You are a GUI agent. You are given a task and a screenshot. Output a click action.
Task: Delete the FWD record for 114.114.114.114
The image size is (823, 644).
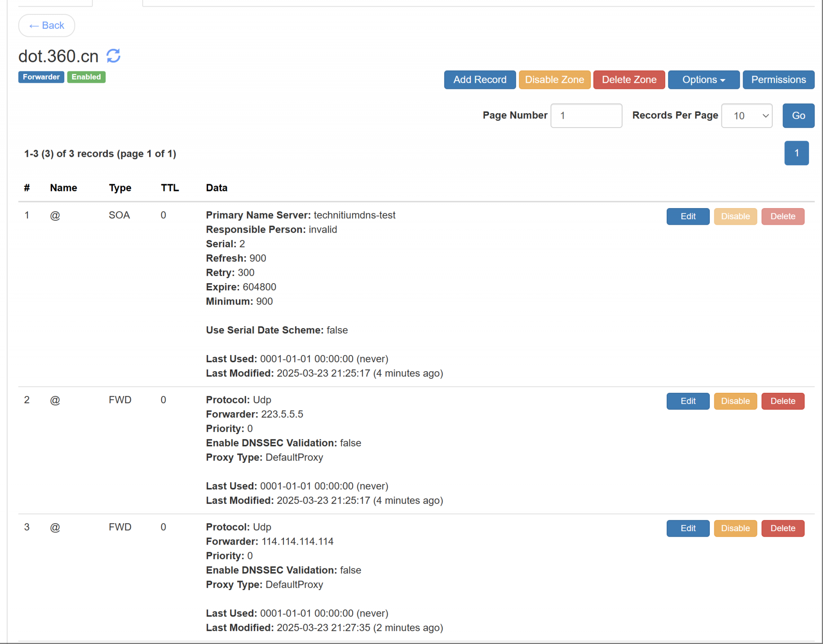[x=783, y=528]
